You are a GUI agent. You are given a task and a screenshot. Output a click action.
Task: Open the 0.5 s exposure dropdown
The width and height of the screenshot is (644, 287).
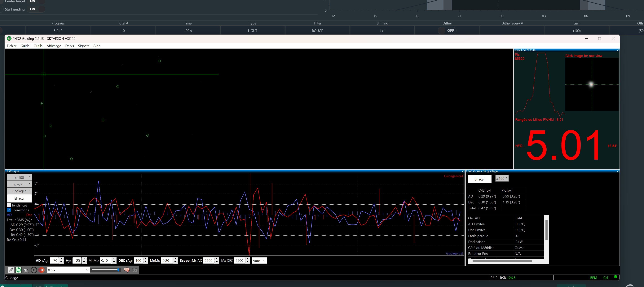pyautogui.click(x=87, y=270)
